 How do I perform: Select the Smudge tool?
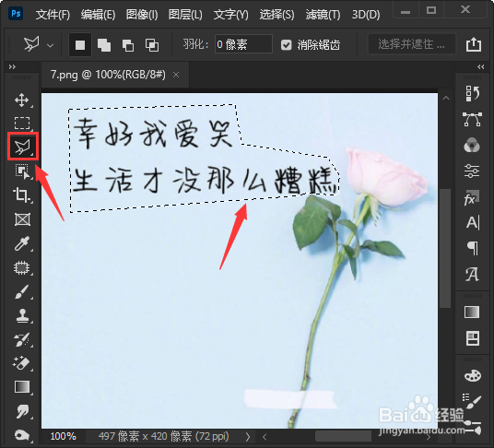click(x=23, y=411)
